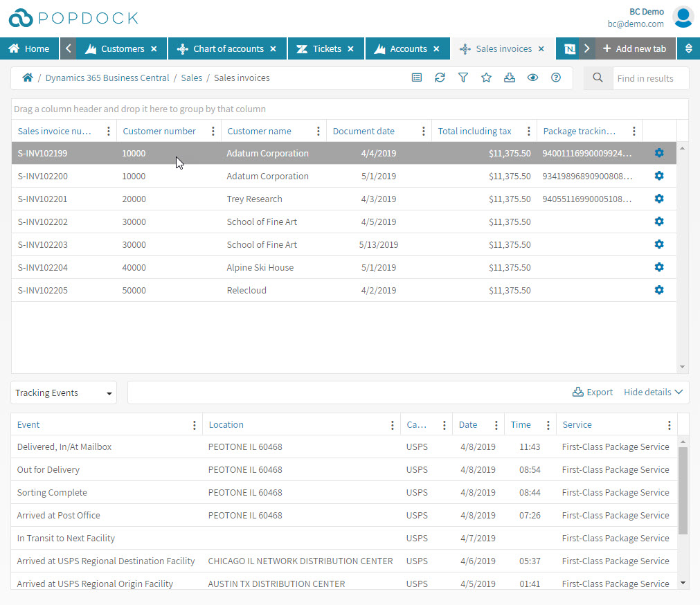700x605 pixels.
Task: Click the expand/collapse arrows at tab bar end
Action: point(689,48)
